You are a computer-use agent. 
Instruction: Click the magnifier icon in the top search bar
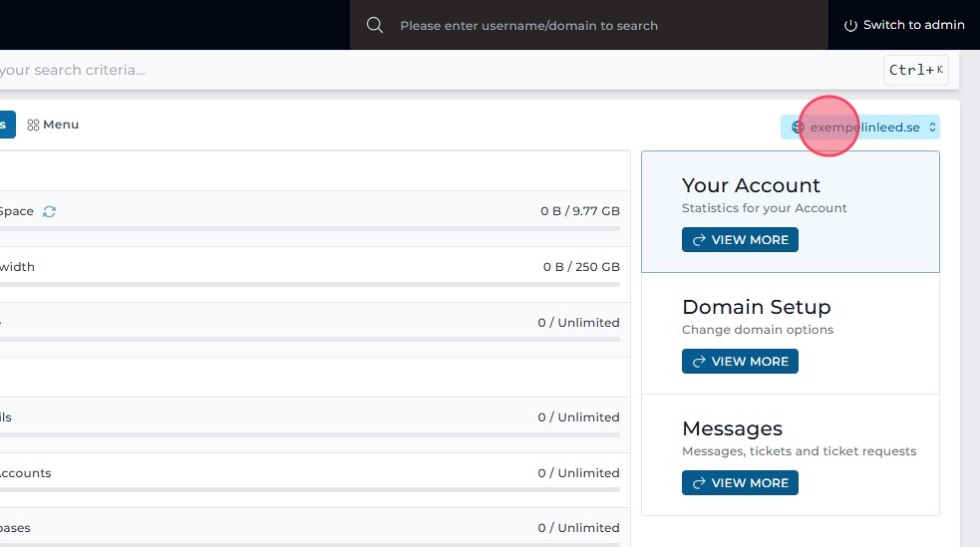pos(375,25)
